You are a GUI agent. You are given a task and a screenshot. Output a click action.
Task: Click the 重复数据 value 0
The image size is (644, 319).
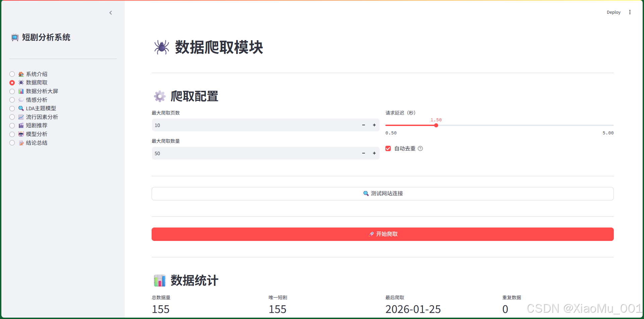(505, 309)
